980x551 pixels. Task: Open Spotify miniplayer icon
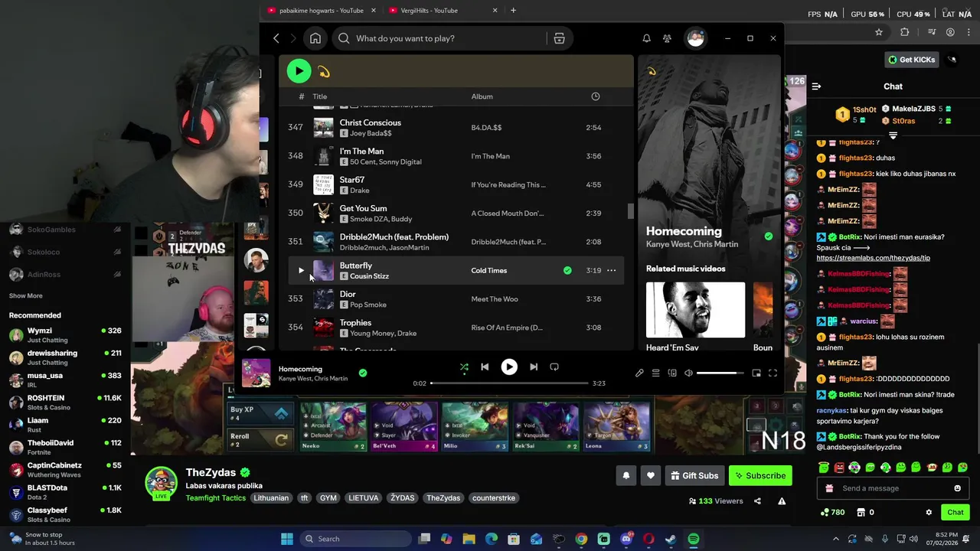756,373
